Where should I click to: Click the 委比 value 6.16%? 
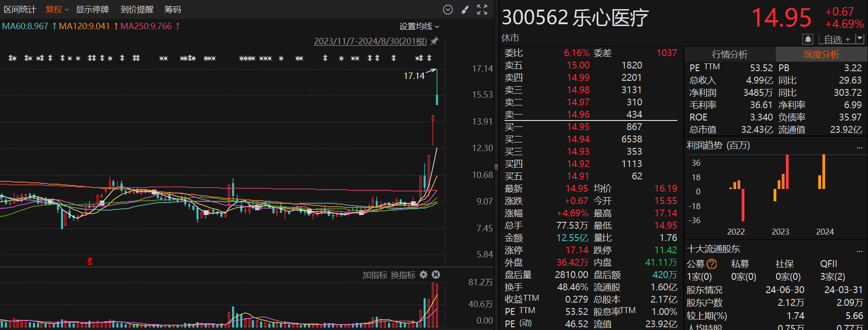point(577,53)
